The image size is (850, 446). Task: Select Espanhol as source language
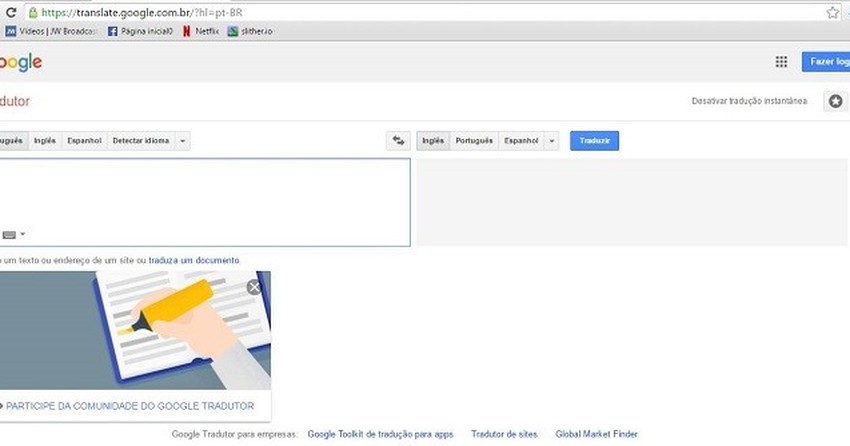(x=85, y=141)
